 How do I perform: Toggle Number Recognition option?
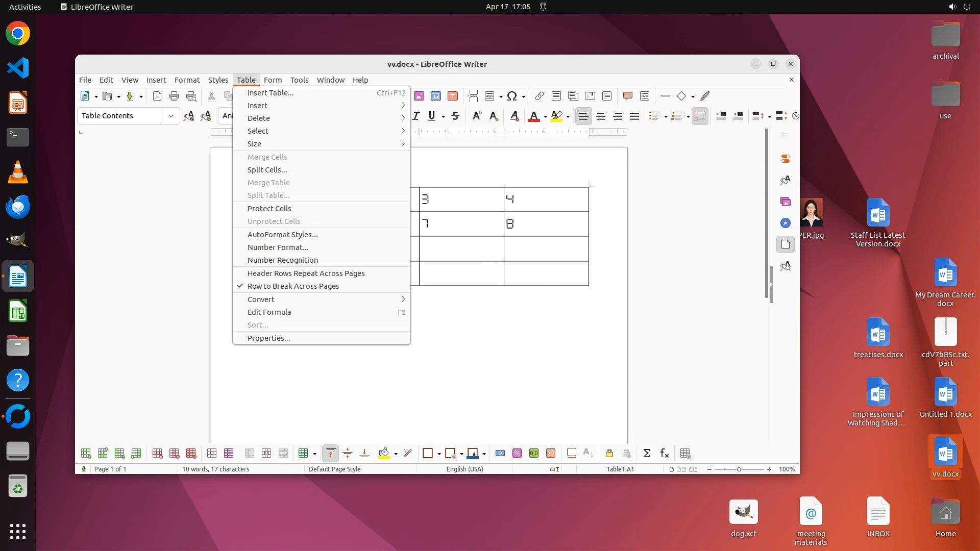tap(282, 260)
